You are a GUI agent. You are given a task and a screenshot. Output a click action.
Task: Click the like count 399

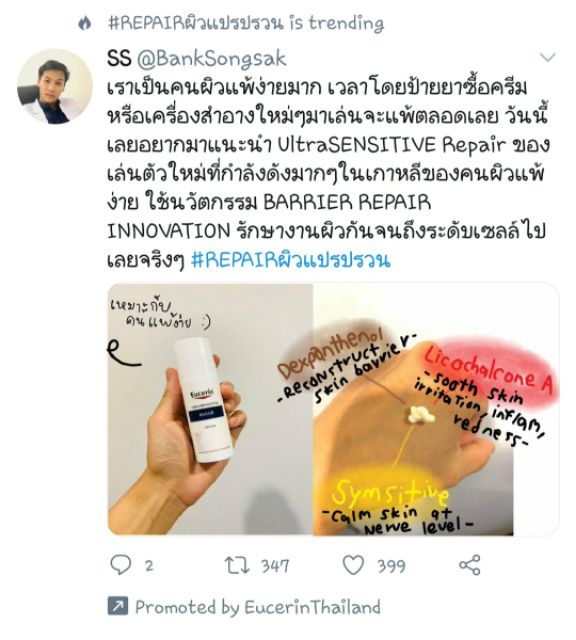tap(391, 566)
